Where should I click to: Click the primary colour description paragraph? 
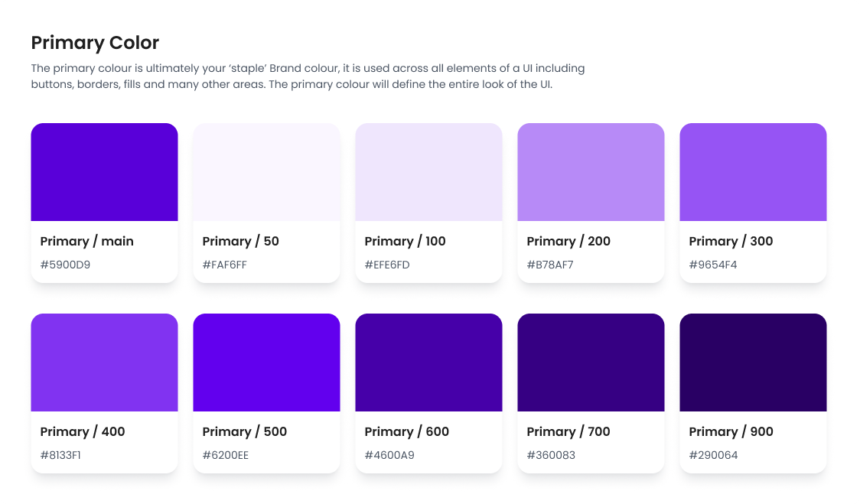pos(308,76)
